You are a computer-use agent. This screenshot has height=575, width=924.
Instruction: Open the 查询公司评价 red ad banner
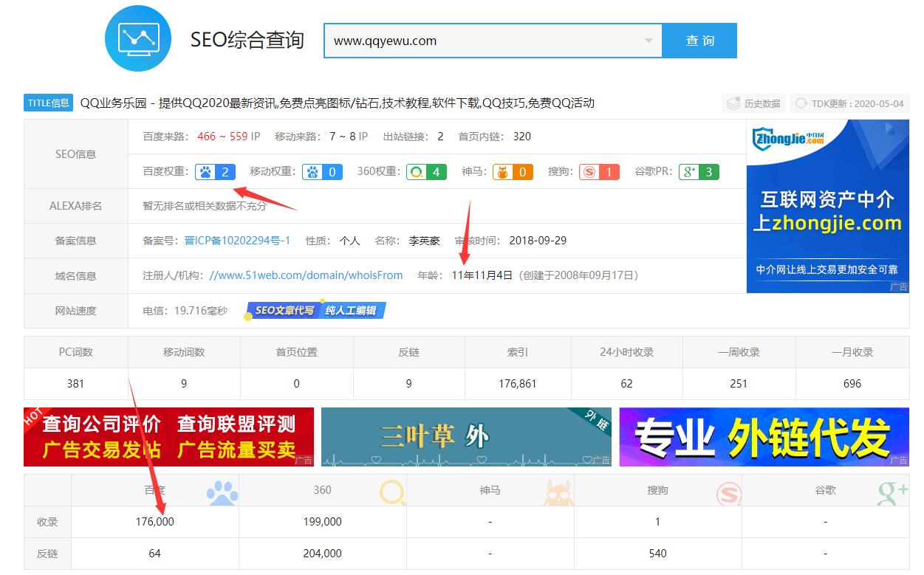point(168,437)
